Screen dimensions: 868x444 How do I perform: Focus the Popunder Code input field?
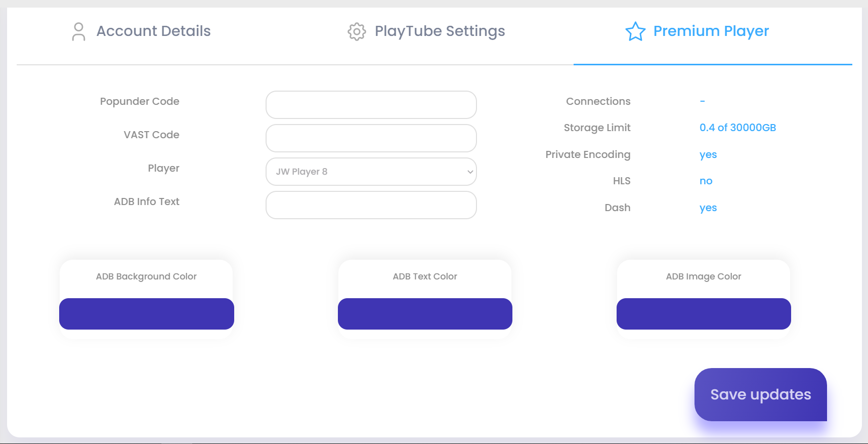tap(371, 105)
